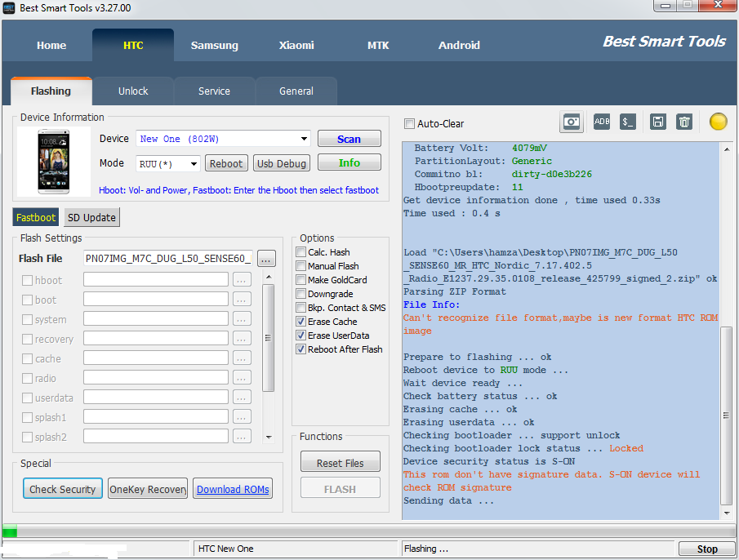Select the Flashing sub-tab
Viewport: 739px width, 560px height.
(51, 91)
